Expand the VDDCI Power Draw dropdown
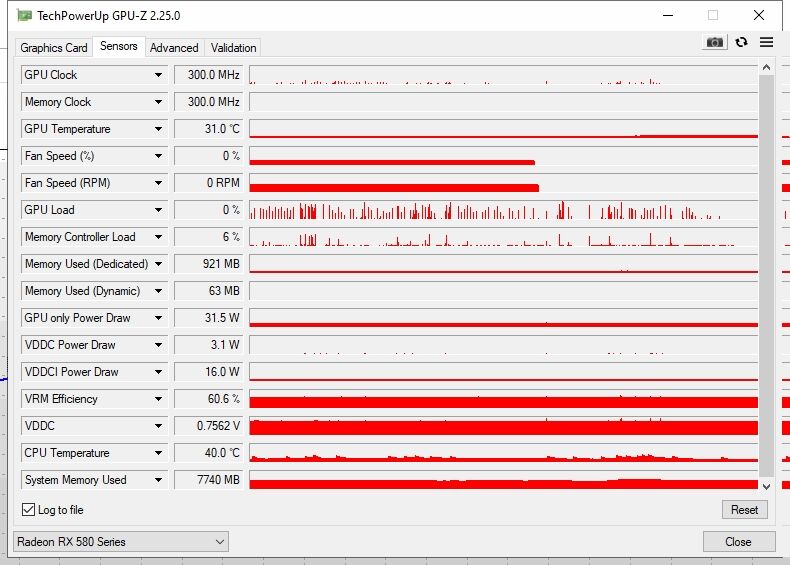The height and width of the screenshot is (565, 790). point(158,372)
